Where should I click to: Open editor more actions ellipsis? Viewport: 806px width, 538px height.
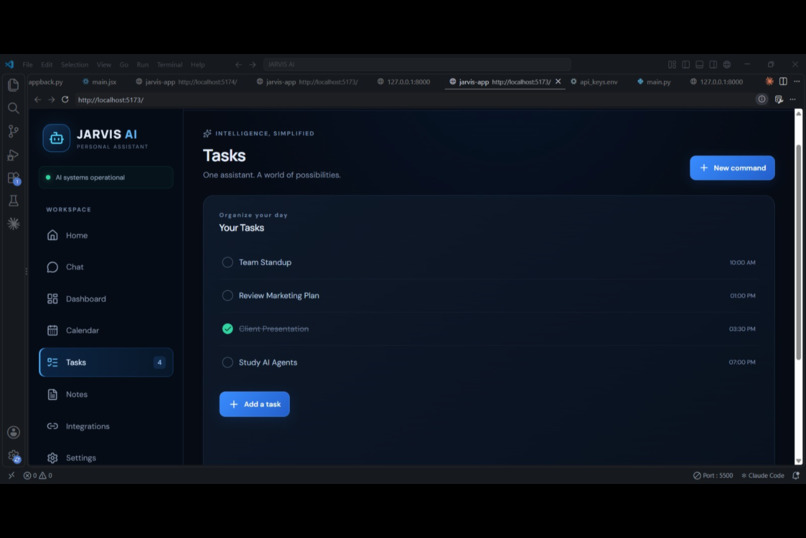point(796,81)
